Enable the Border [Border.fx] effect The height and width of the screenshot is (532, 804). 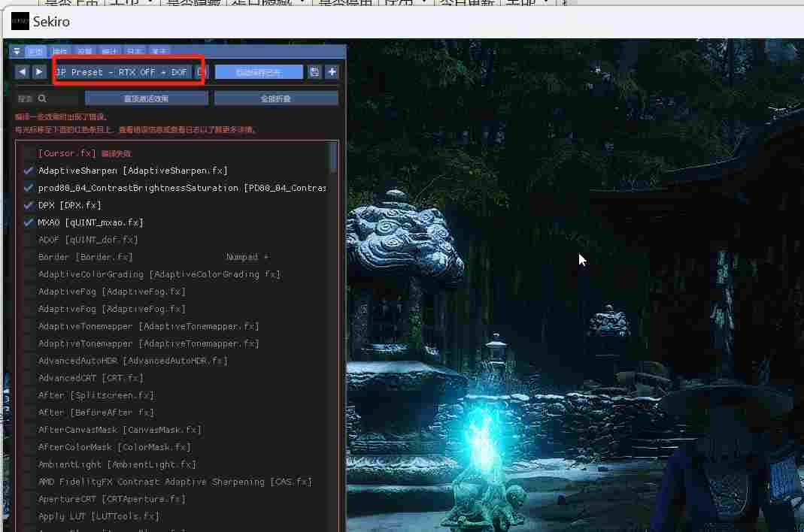click(29, 257)
